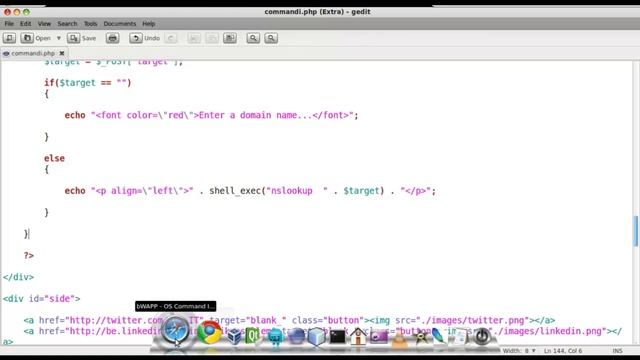Click the <div id="side"> line
The image size is (640, 360).
coord(42,299)
